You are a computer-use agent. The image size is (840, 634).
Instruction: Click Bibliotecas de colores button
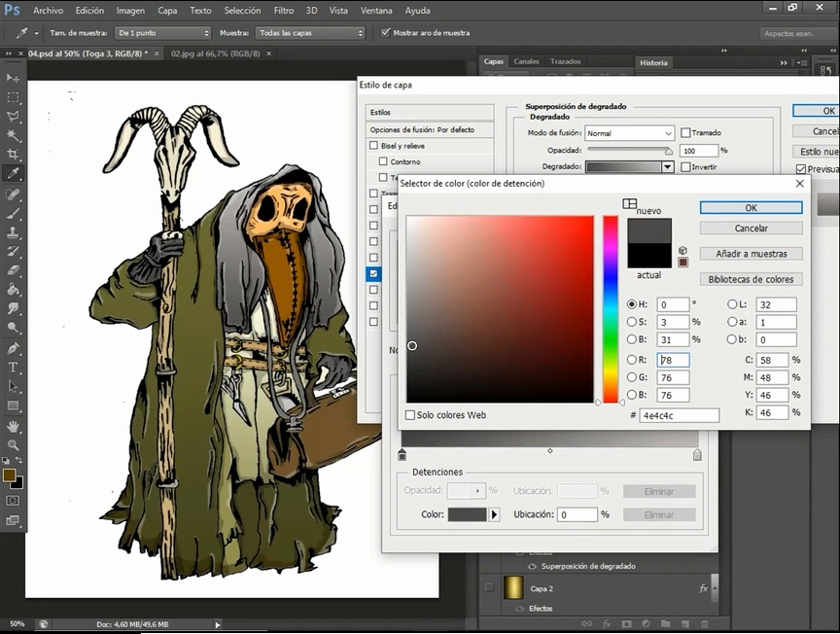[x=751, y=279]
